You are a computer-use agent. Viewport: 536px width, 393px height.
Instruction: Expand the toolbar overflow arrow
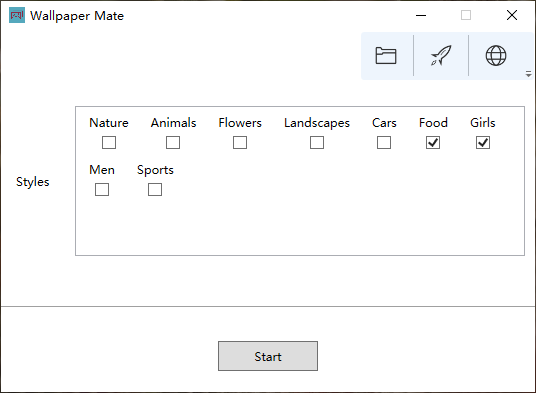click(x=528, y=73)
